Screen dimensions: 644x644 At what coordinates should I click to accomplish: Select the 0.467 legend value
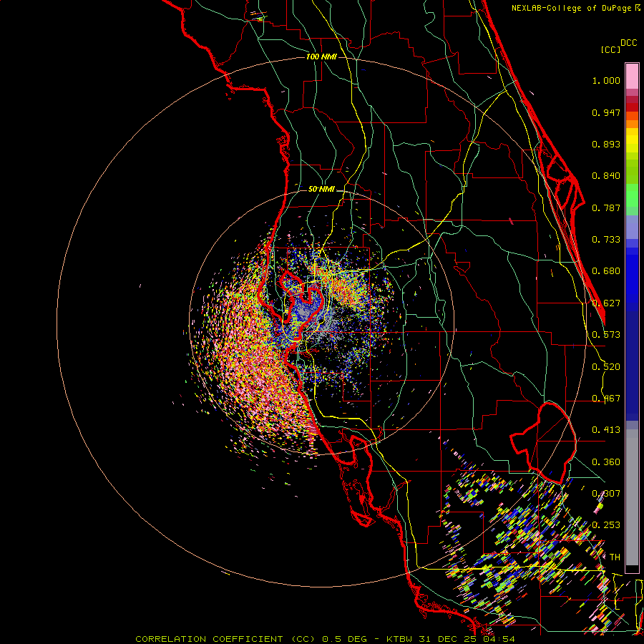(x=606, y=399)
